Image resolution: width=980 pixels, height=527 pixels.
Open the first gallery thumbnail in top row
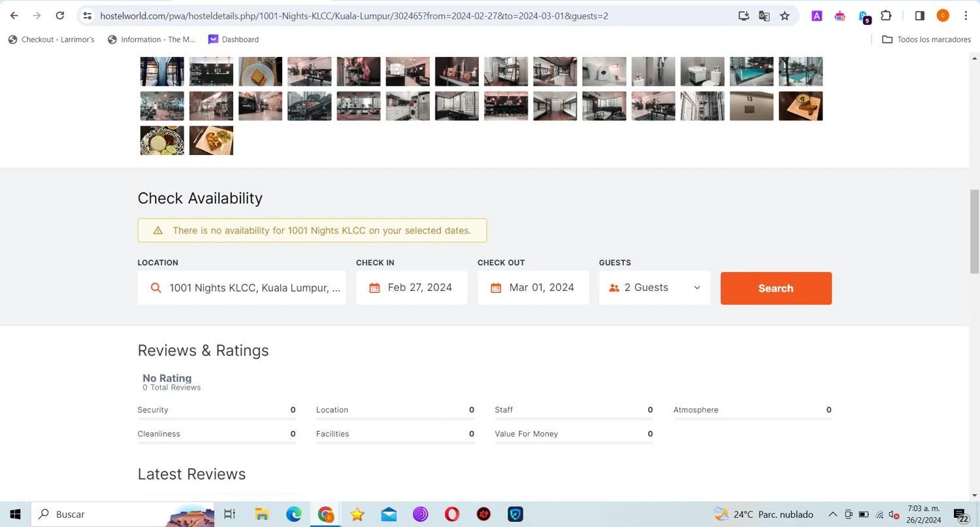click(162, 71)
